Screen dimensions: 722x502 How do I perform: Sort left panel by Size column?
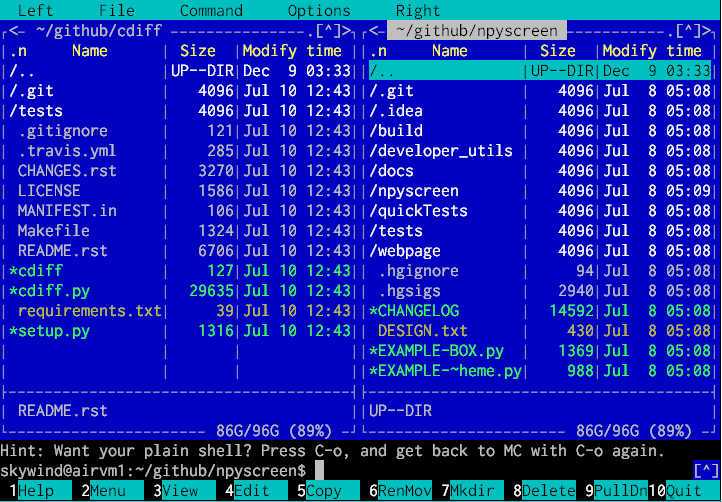(198, 51)
